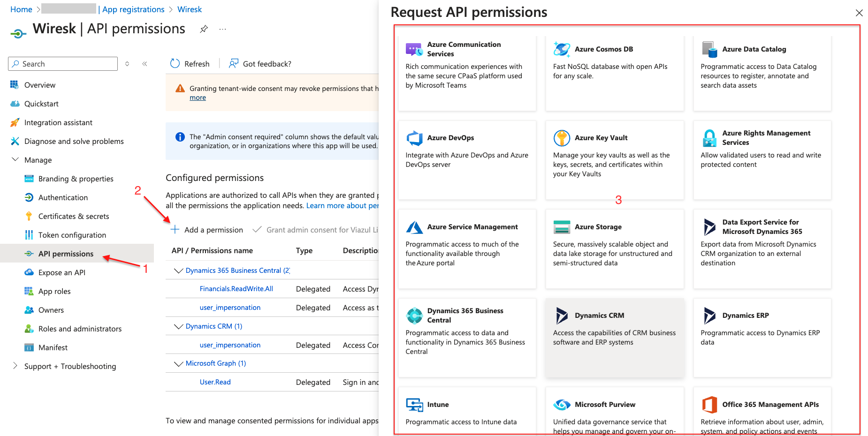Viewport: 868px width, 436px height.
Task: Click the up/down sort arrows beside Search
Action: pos(127,64)
